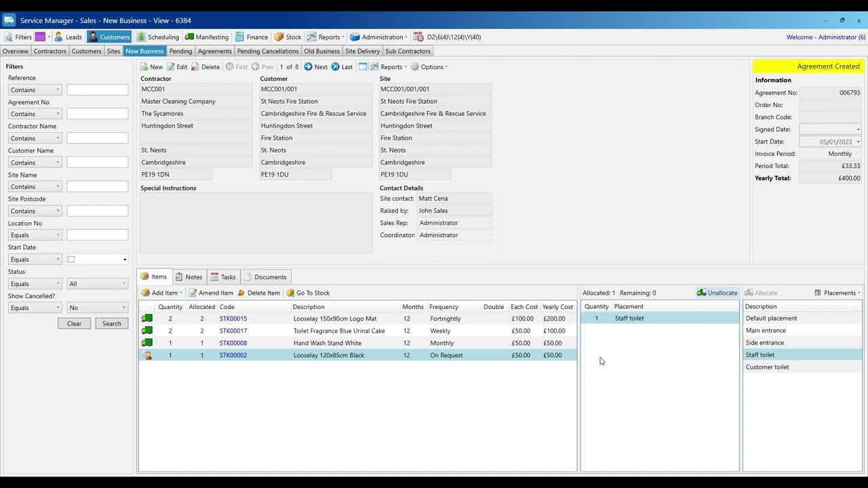
Task: Jump to the Last record arrow
Action: pyautogui.click(x=335, y=67)
